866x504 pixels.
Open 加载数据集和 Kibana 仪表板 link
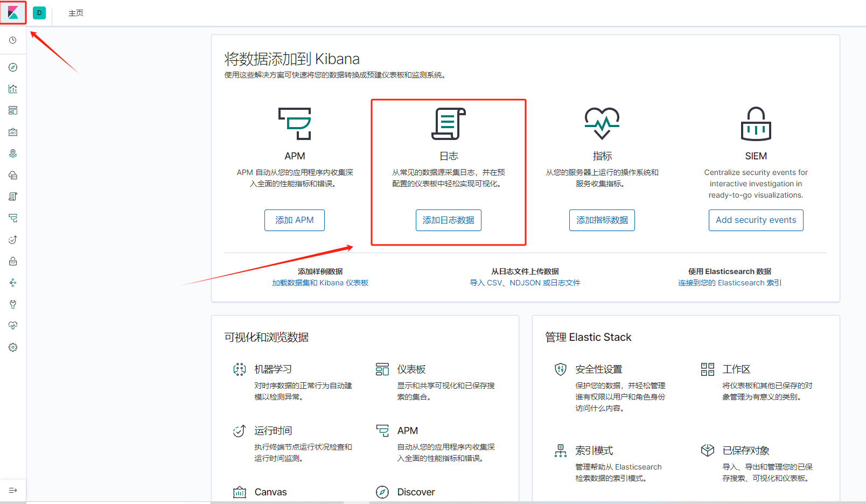tap(320, 283)
